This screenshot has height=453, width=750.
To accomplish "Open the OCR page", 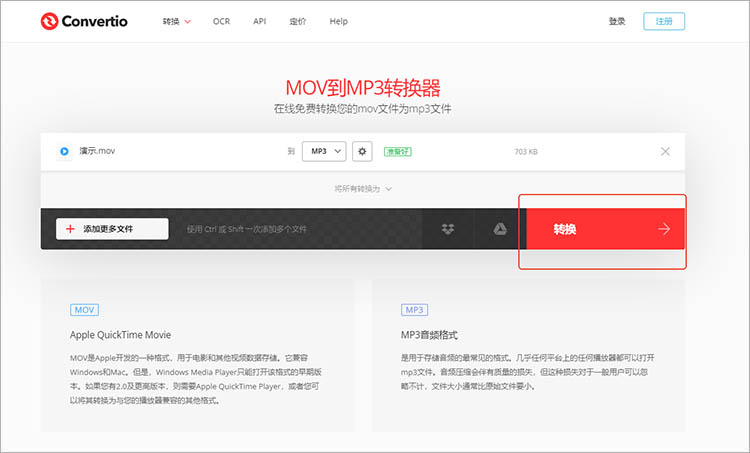I will pyautogui.click(x=221, y=21).
